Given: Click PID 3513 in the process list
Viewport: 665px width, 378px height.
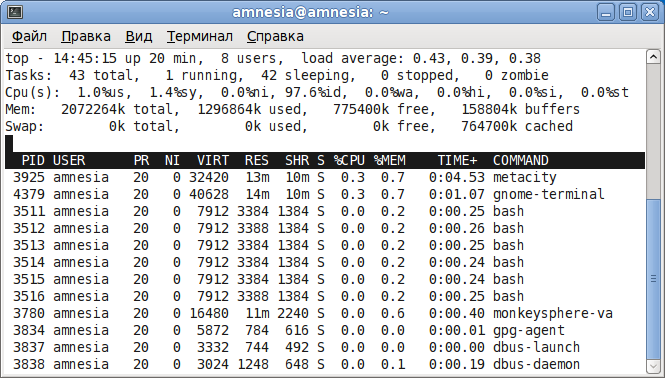Looking at the screenshot, I should (29, 245).
